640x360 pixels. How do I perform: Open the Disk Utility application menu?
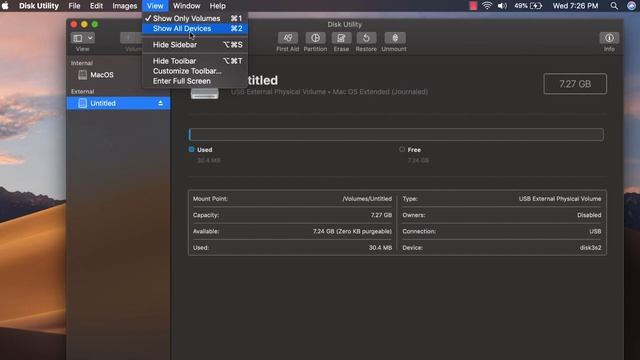[x=39, y=6]
